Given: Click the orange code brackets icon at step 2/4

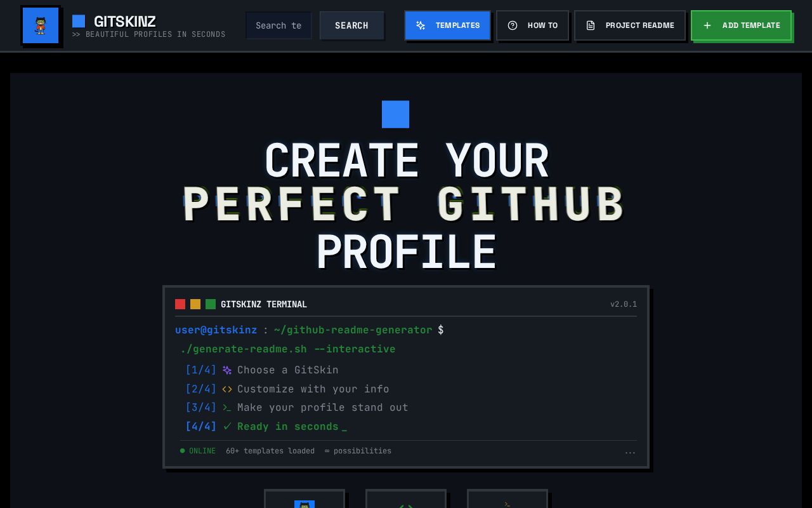Looking at the screenshot, I should coord(227,389).
